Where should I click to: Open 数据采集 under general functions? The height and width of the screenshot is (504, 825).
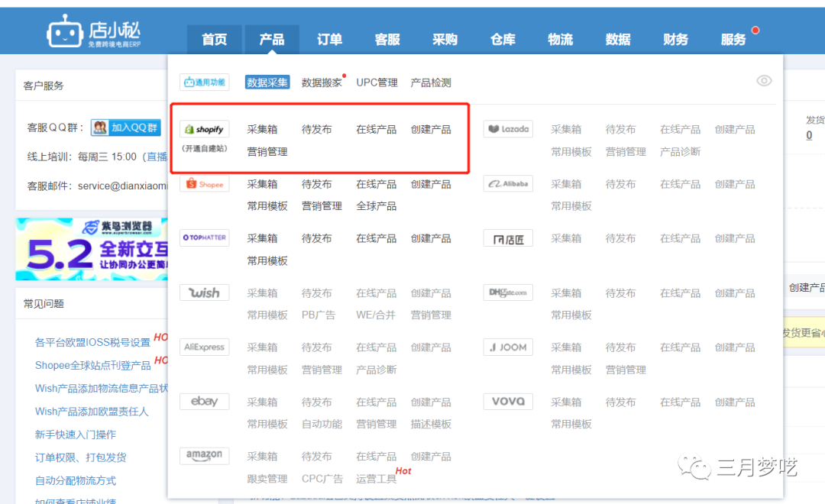pos(267,82)
